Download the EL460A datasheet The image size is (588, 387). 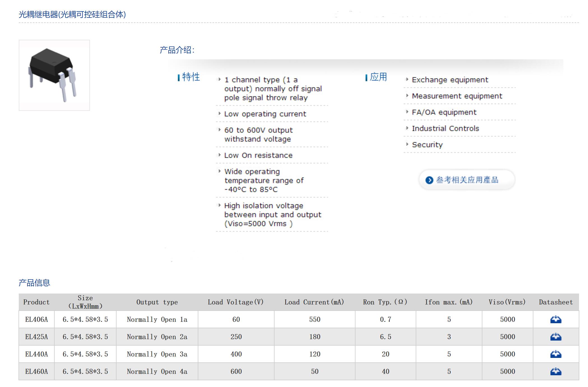coord(556,372)
